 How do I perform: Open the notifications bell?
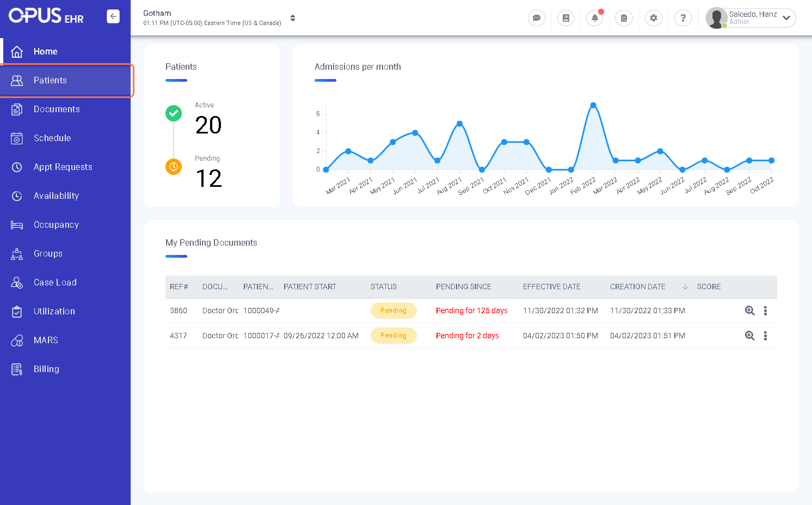coord(595,18)
